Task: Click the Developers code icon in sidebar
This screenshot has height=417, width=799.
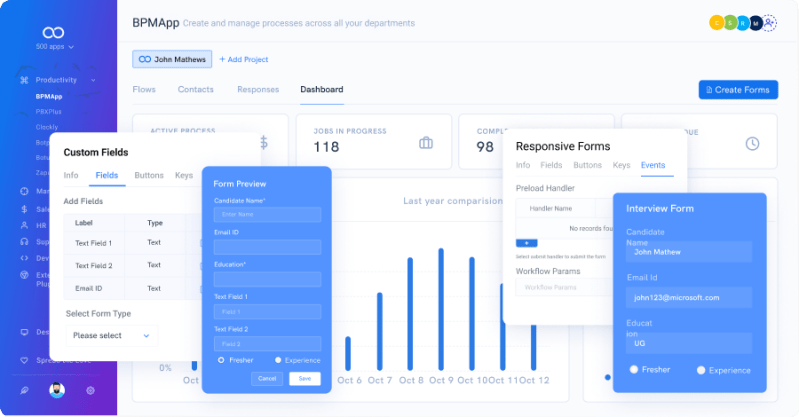Action: point(24,258)
